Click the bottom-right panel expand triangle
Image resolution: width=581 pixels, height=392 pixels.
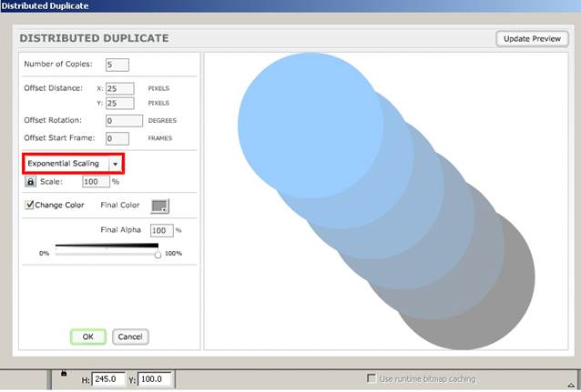point(572,385)
